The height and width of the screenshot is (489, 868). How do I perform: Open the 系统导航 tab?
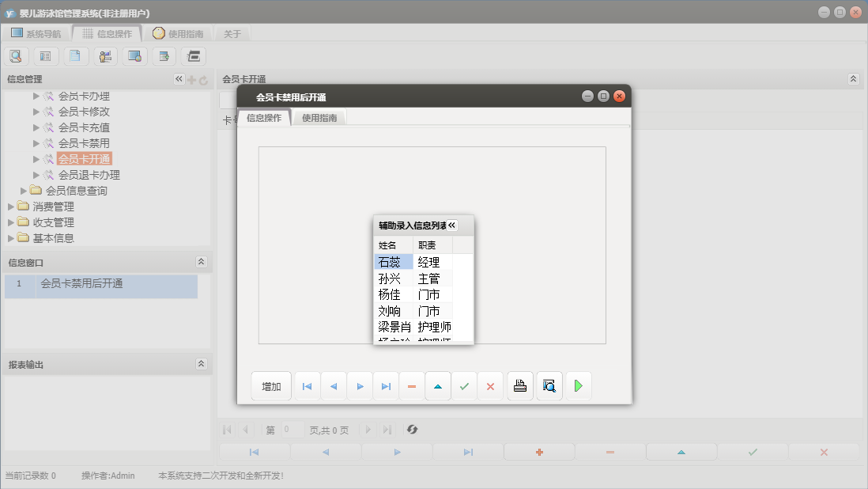point(36,33)
